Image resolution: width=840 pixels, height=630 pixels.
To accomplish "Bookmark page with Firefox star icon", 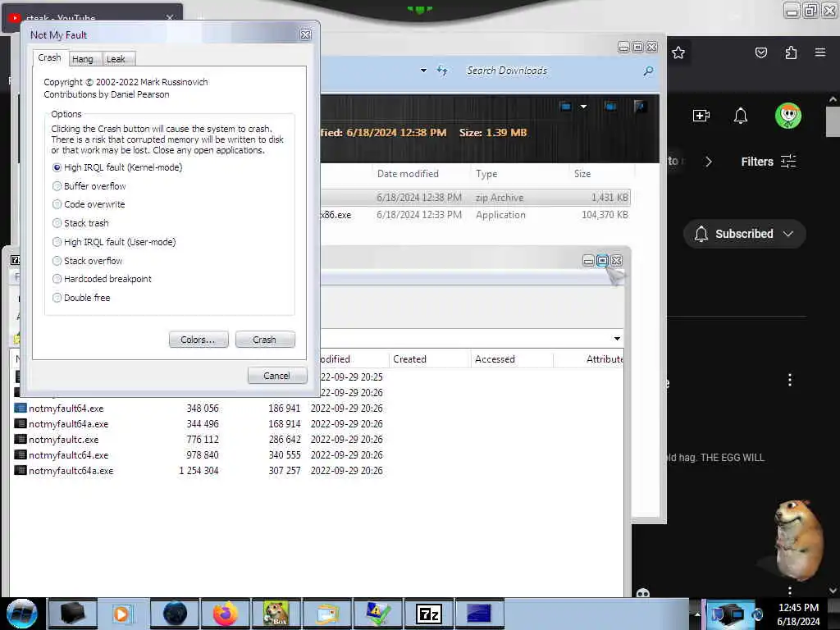I will (678, 52).
